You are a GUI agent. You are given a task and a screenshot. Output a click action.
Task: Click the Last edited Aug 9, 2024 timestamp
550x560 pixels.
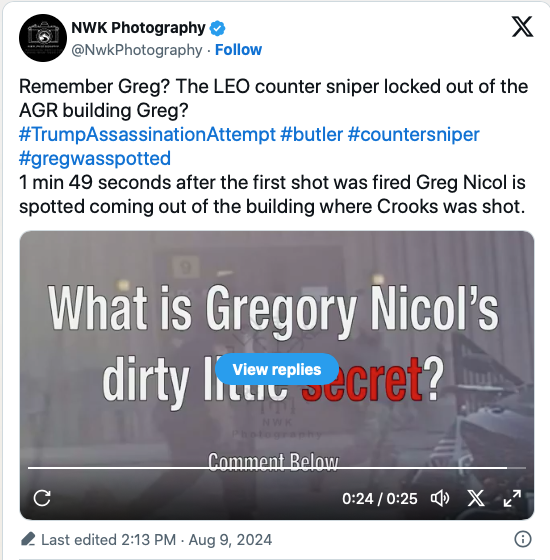(156, 539)
